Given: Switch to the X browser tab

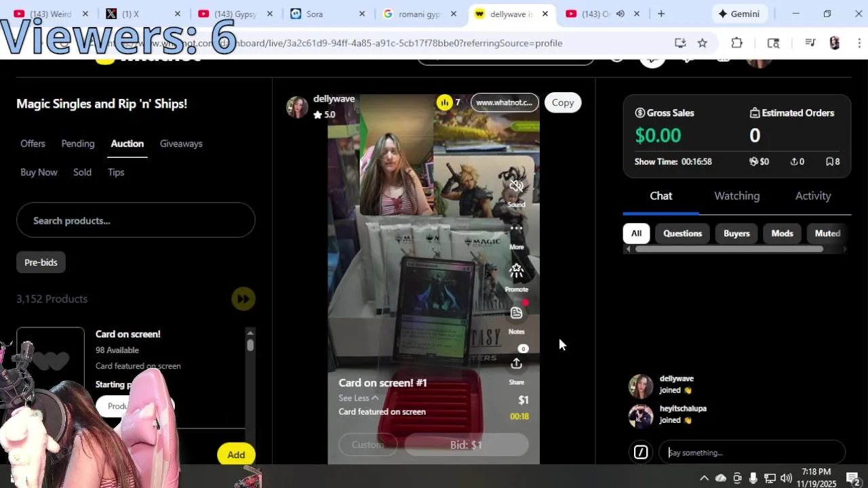Looking at the screenshot, I should coord(141,14).
